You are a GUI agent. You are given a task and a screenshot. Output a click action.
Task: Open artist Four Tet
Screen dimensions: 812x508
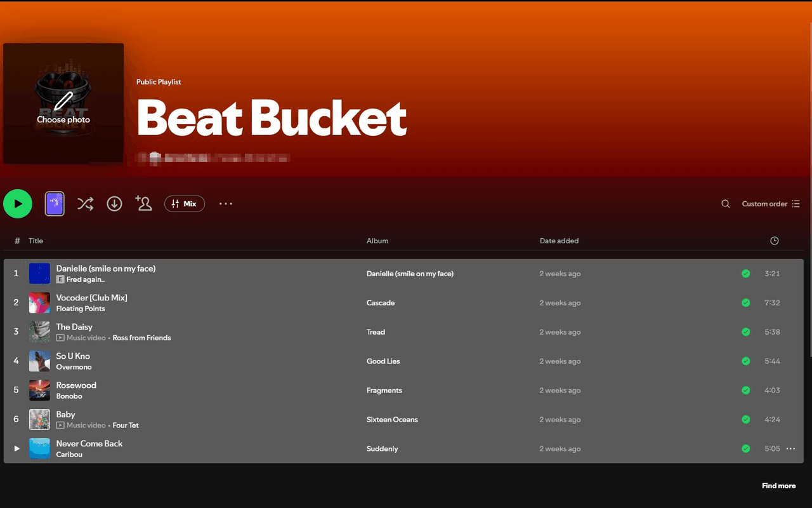click(x=126, y=425)
